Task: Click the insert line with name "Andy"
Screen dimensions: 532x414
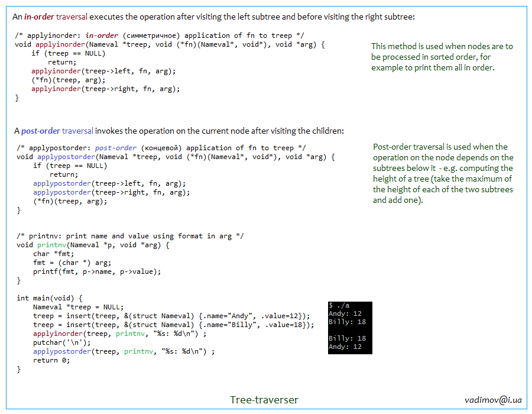Action: pos(171,316)
